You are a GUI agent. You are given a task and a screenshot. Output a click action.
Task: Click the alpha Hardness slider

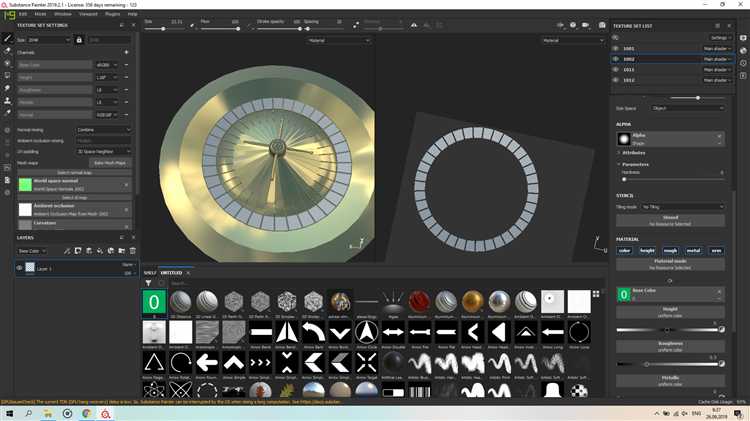pos(669,179)
